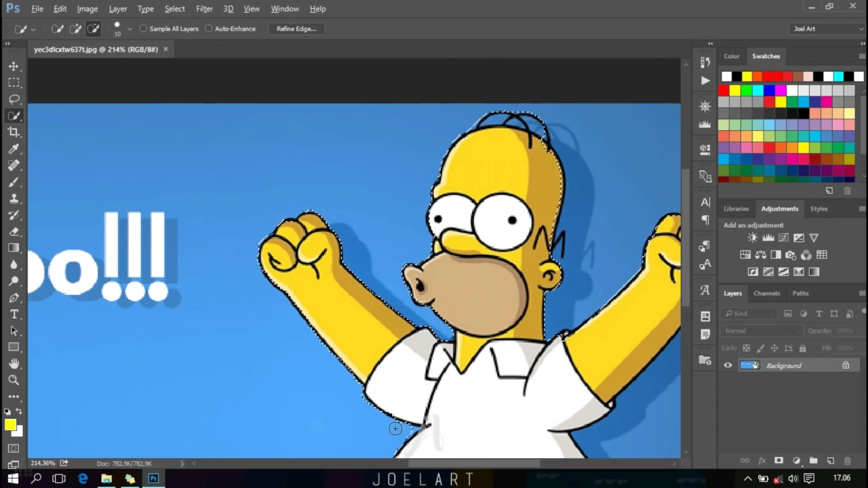Select the Rectangular Marquee tool

(14, 83)
